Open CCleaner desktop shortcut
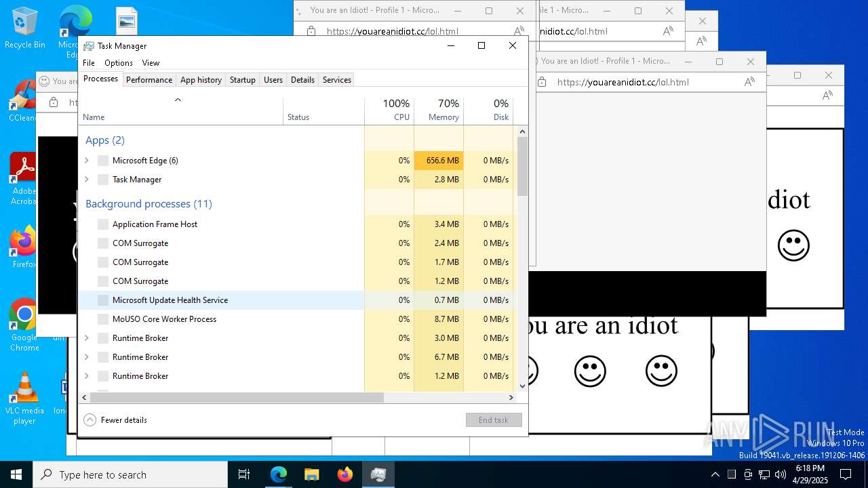 [x=23, y=100]
